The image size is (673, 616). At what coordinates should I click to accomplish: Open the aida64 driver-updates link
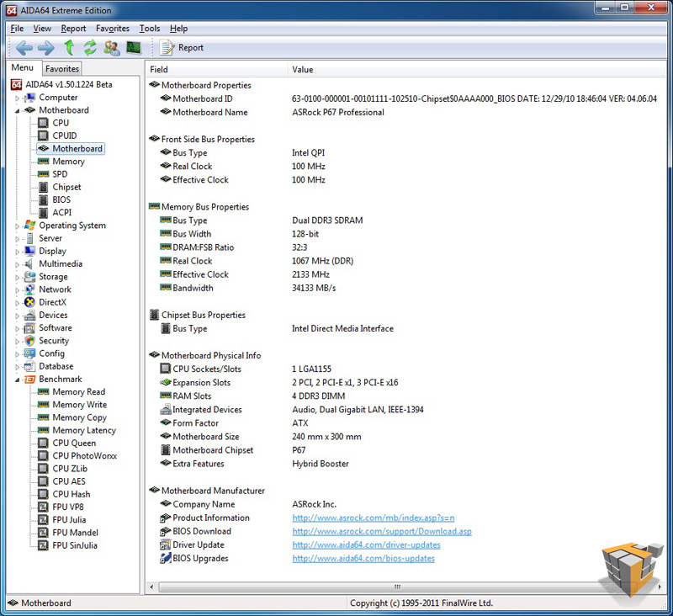click(366, 545)
